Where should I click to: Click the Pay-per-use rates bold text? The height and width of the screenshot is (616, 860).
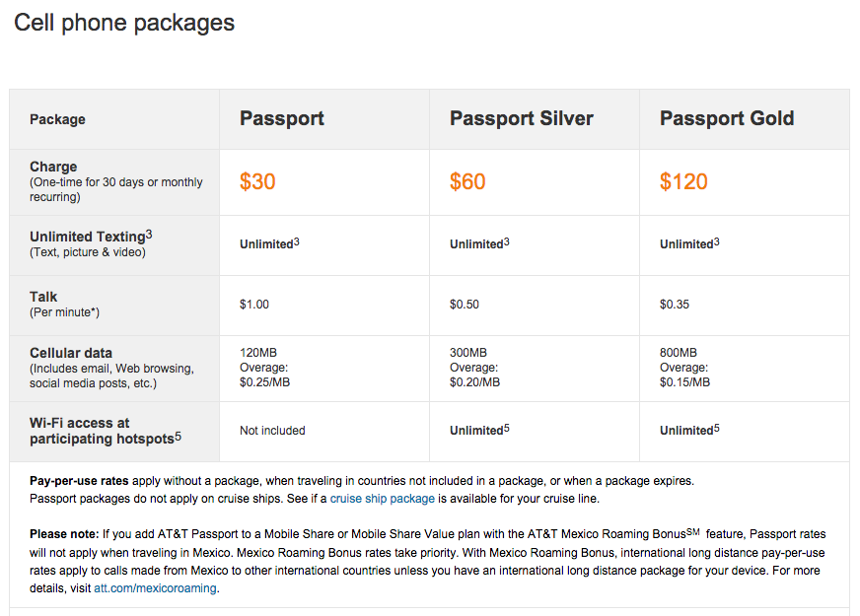pos(79,481)
